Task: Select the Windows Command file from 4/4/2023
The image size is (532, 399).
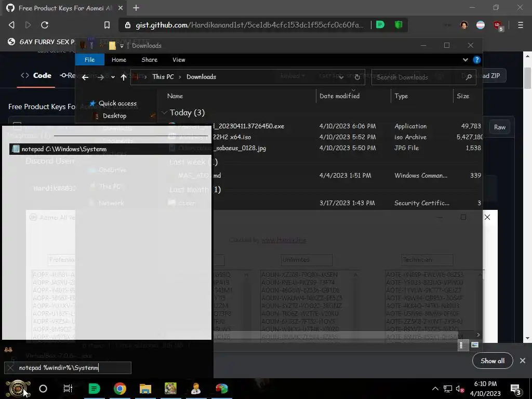Action: (x=321, y=176)
